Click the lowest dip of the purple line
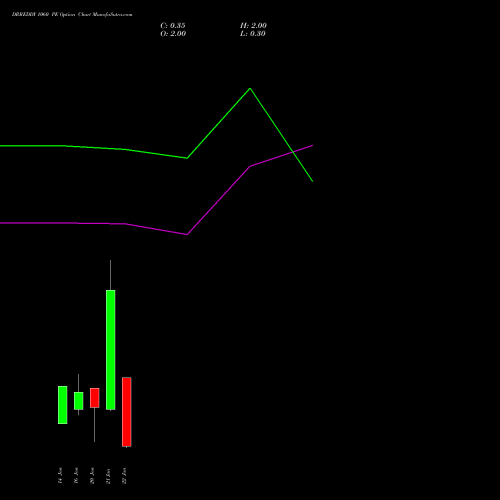 pos(187,235)
